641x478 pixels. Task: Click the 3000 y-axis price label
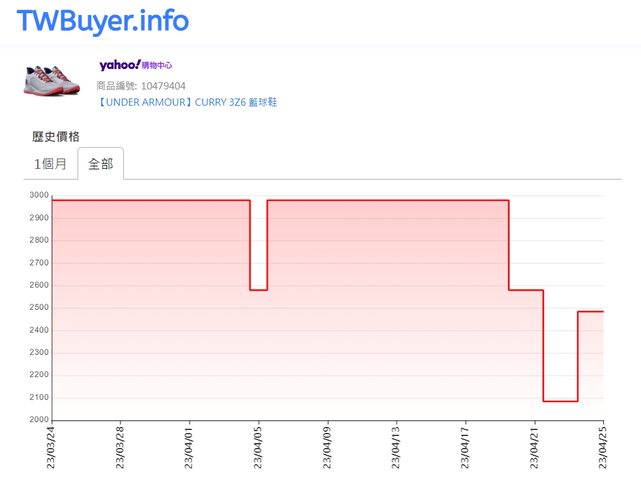(x=38, y=196)
